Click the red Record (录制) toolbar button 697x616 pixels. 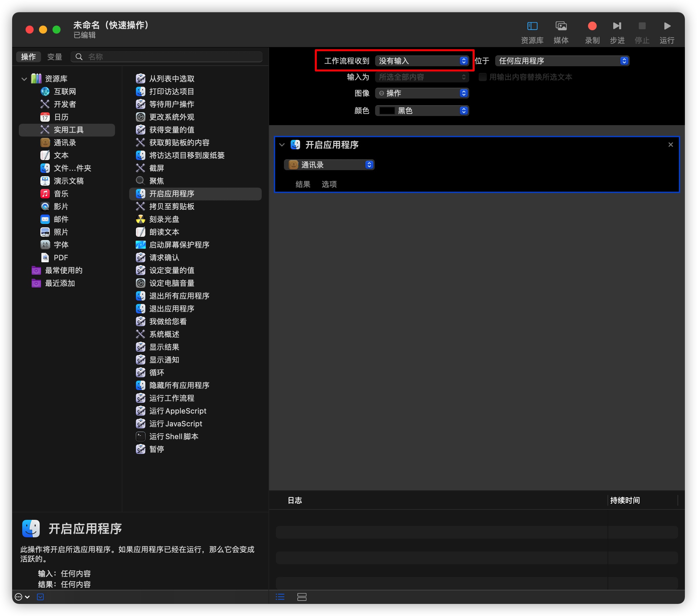click(592, 26)
